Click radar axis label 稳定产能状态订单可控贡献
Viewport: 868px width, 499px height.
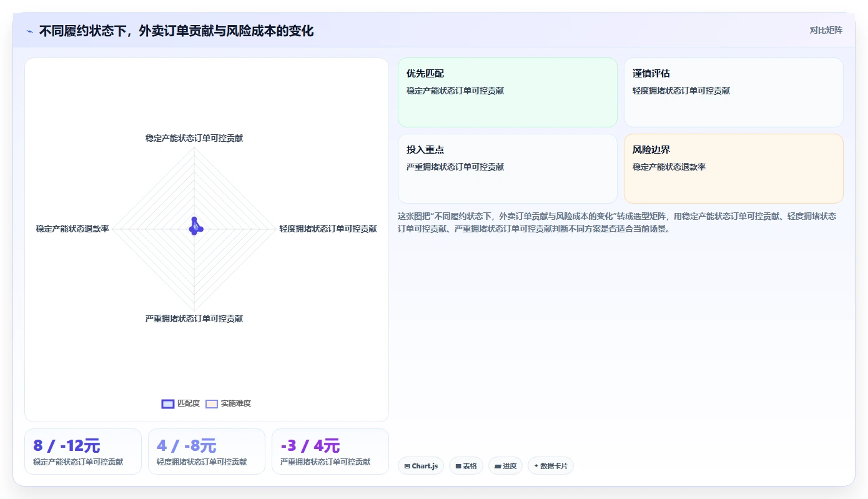(194, 138)
